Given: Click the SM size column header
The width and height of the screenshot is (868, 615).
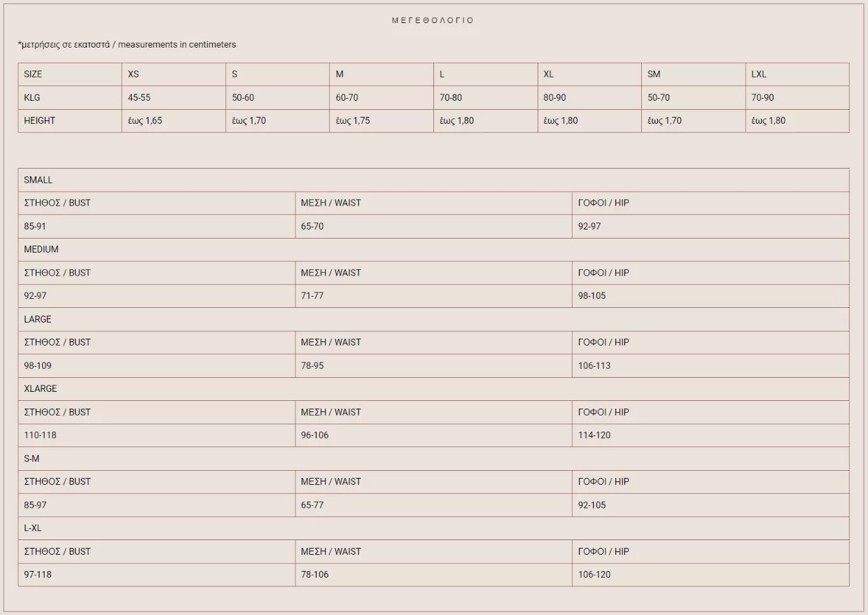Looking at the screenshot, I should click(654, 74).
